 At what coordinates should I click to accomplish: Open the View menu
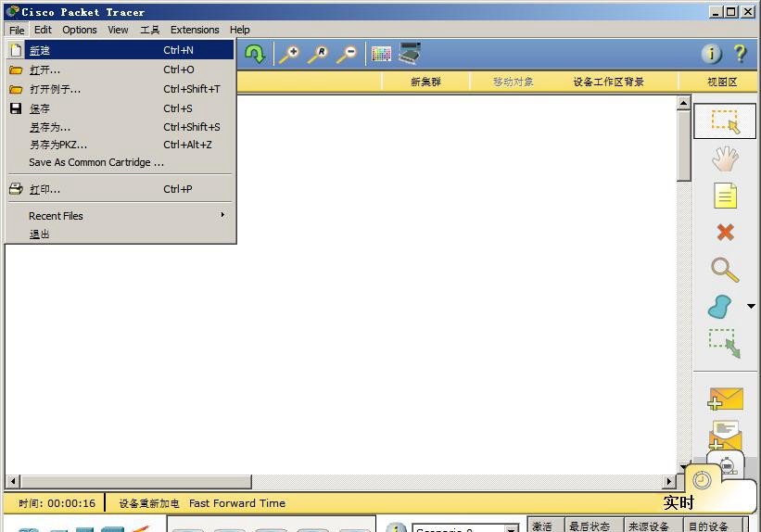tap(118, 30)
